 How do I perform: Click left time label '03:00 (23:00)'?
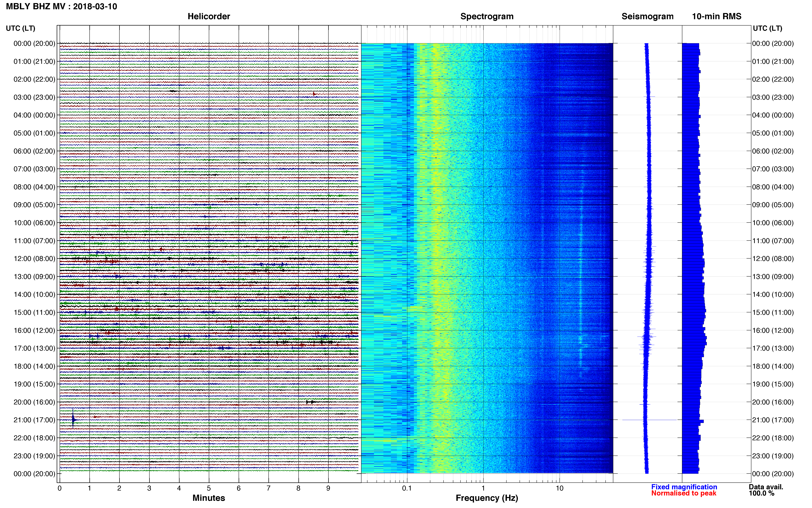pos(34,97)
